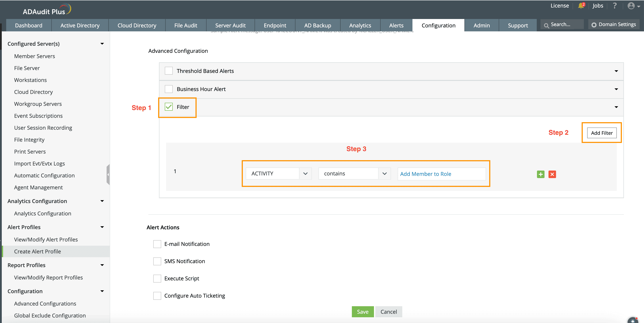Uncheck the Filter checkbox

point(169,107)
